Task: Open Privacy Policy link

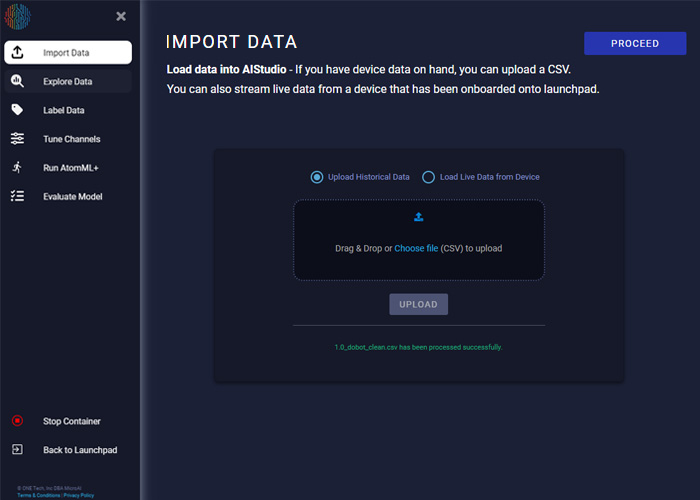Action: pyautogui.click(x=79, y=495)
